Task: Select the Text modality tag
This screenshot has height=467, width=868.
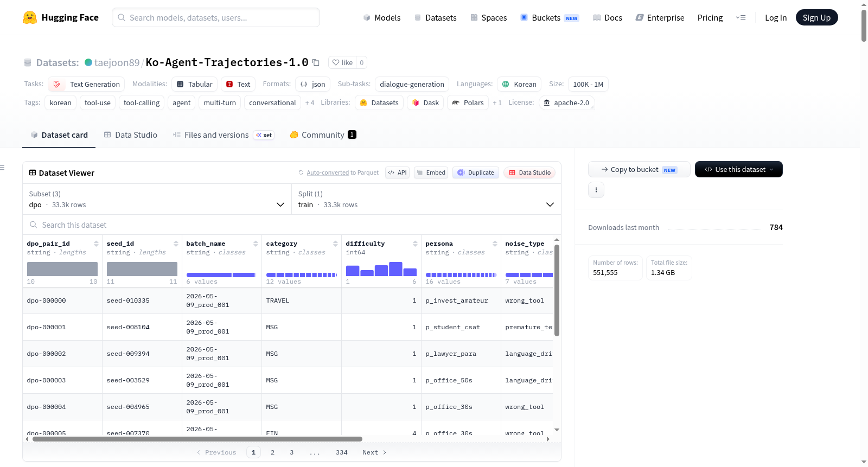Action: pyautogui.click(x=238, y=84)
